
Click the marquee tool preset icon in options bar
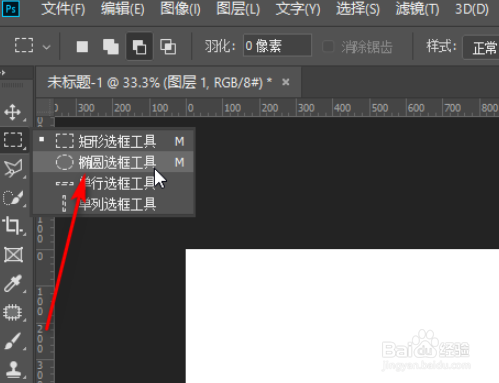[24, 45]
